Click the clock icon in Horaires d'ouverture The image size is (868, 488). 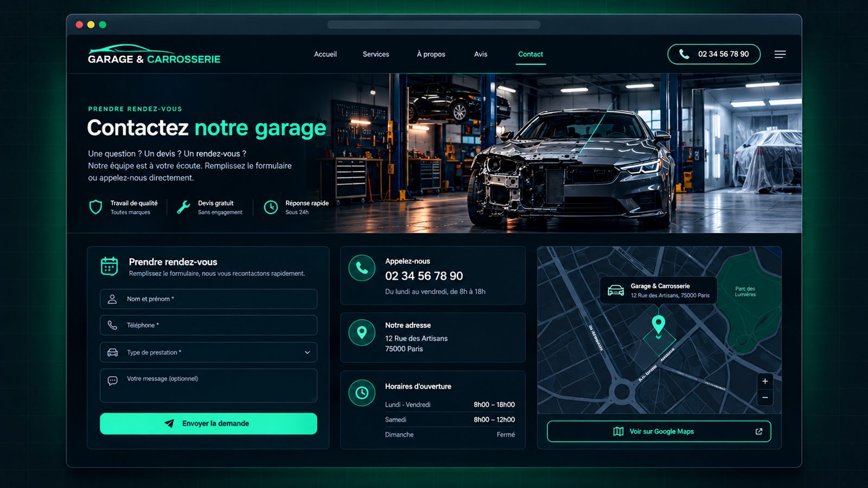362,393
